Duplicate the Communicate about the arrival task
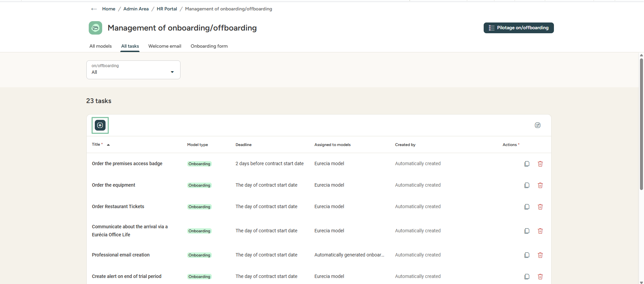Image resolution: width=644 pixels, height=284 pixels. pyautogui.click(x=527, y=231)
